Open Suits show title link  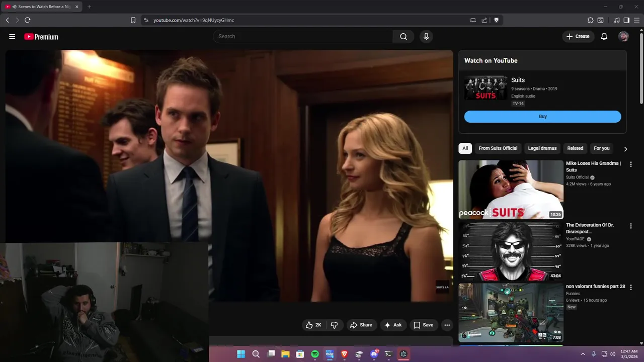(x=518, y=80)
